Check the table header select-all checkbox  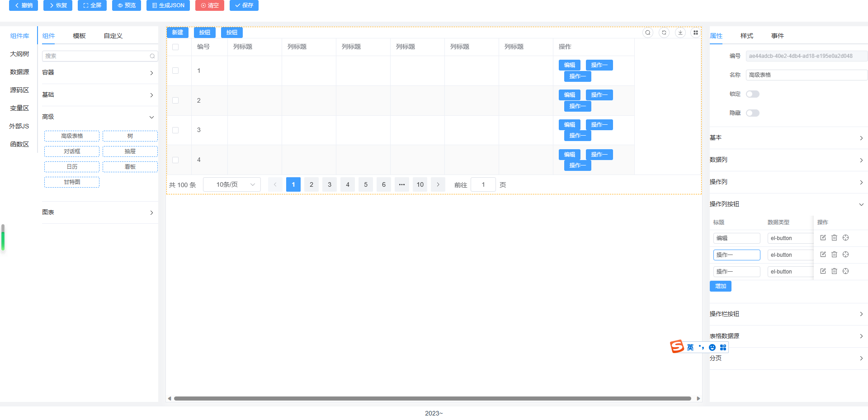point(175,47)
